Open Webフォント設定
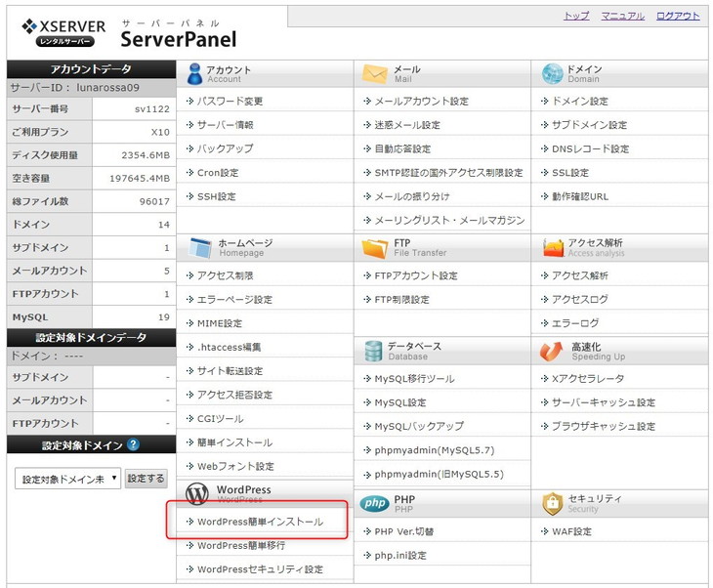Screen dimensions: 713x588 click(x=235, y=466)
